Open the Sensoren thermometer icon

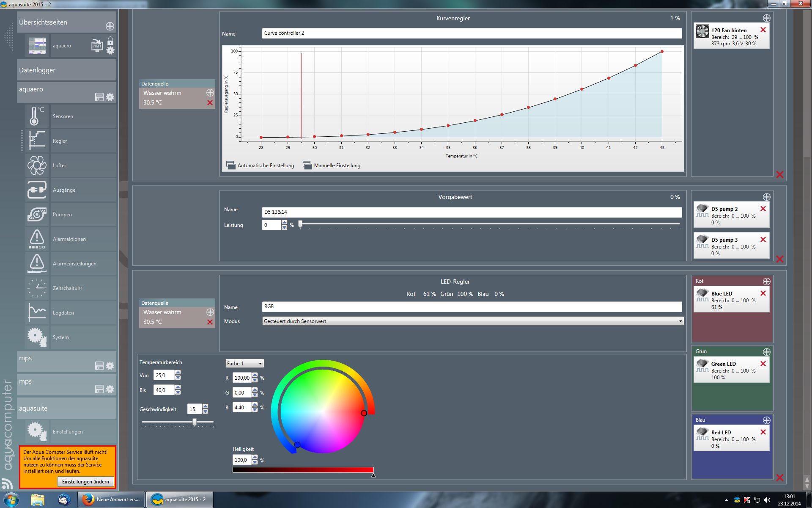click(36, 116)
